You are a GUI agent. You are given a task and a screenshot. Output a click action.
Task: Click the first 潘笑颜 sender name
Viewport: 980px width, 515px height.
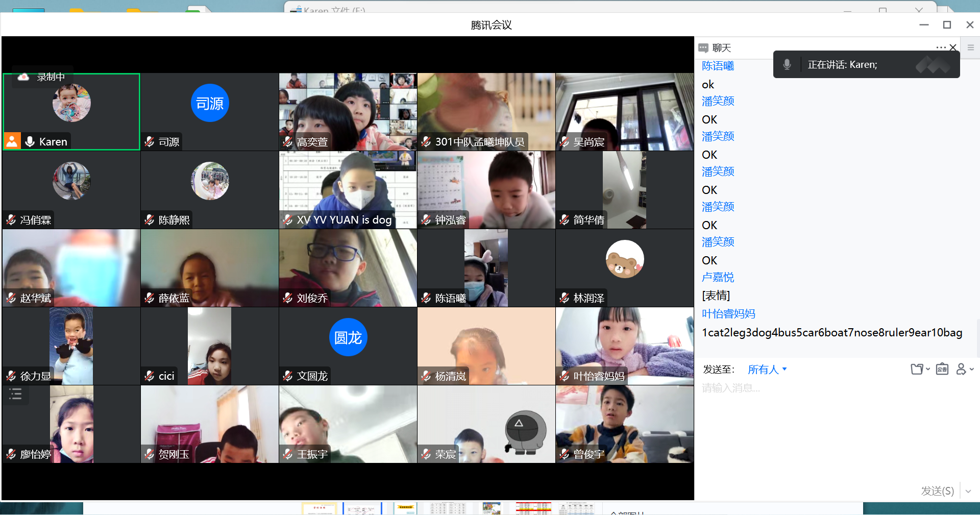coord(718,101)
